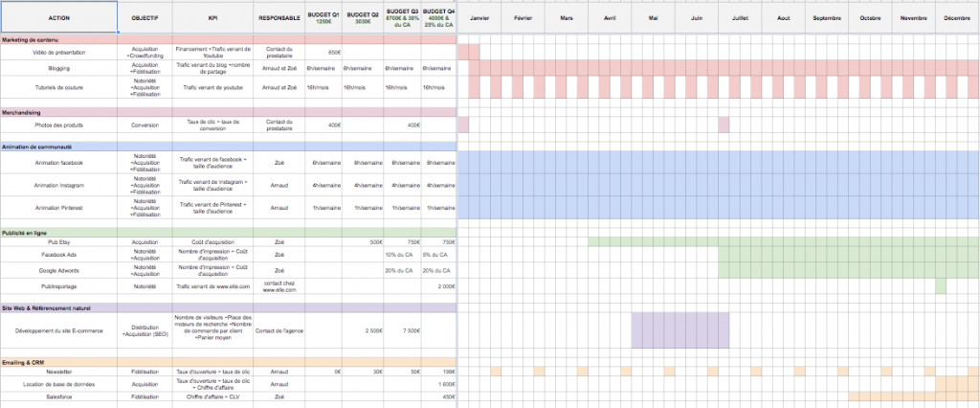Click the Blogging action cell
This screenshot has height=408, width=980.
pos(58,68)
